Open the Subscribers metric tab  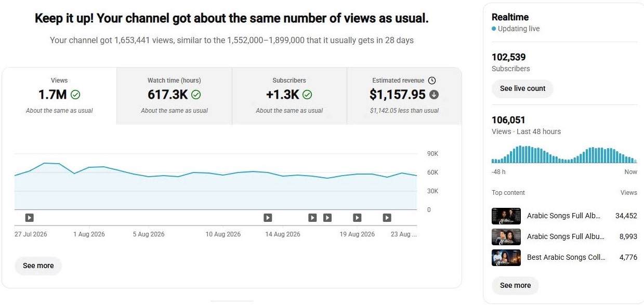coord(290,96)
